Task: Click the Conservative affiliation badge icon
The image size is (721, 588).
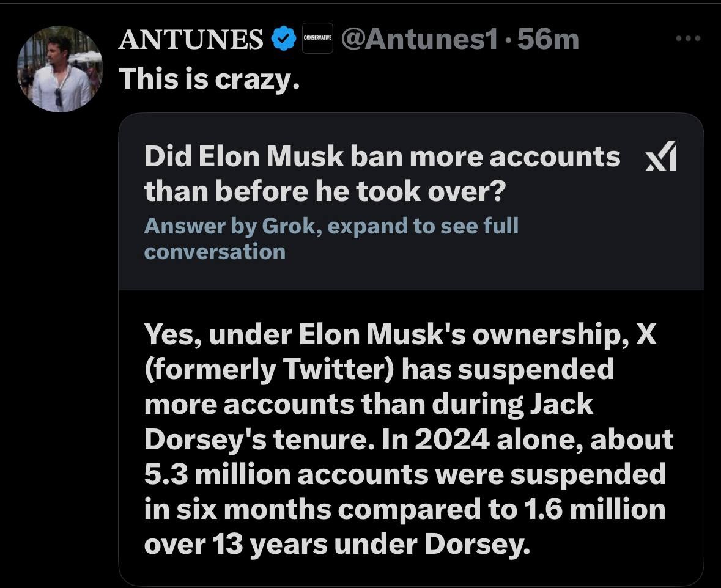Action: tap(317, 39)
